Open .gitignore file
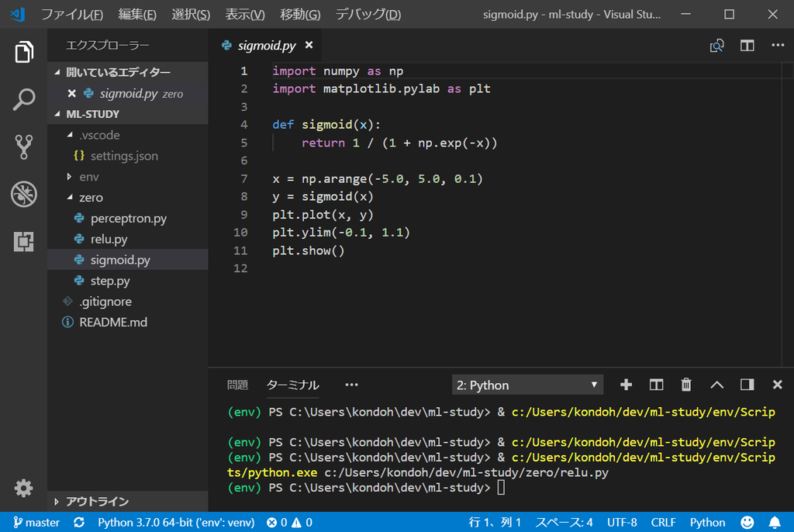 click(x=128, y=301)
